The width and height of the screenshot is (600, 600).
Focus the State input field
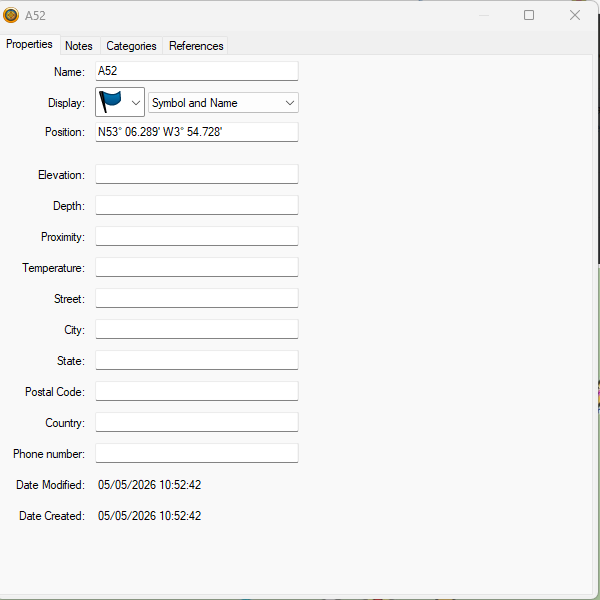[197, 360]
